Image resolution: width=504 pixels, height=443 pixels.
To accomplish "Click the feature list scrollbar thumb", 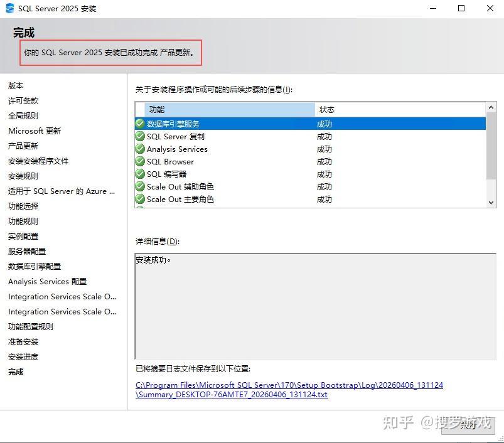I will click(491, 146).
